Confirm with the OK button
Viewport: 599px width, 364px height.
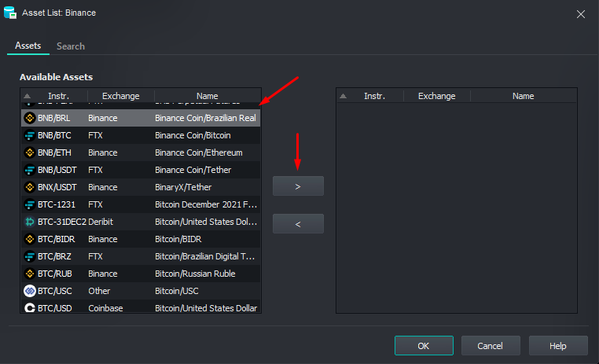coord(424,346)
